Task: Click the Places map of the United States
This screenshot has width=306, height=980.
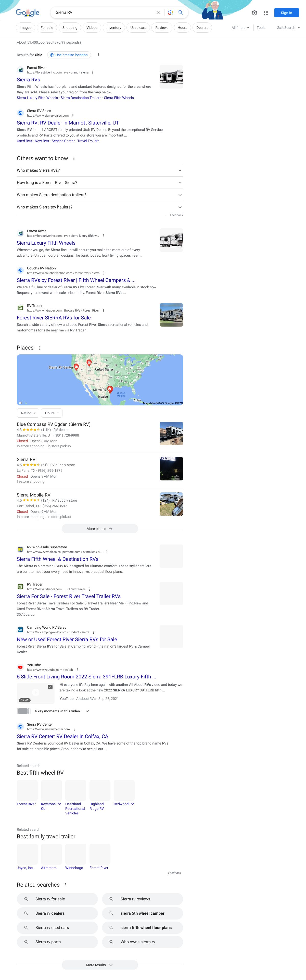Action: (100, 380)
